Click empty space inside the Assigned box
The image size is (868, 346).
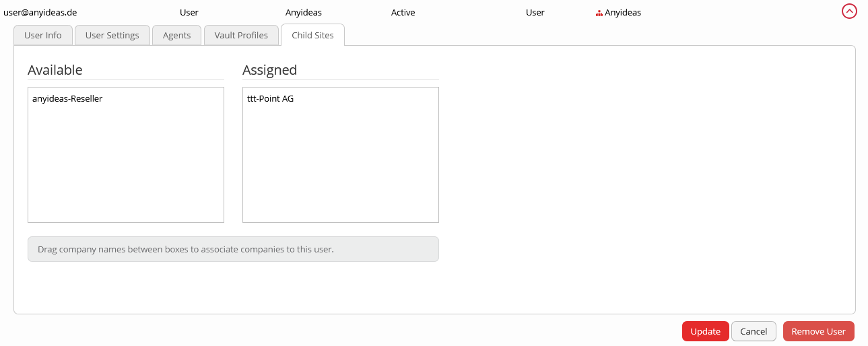[x=340, y=168]
